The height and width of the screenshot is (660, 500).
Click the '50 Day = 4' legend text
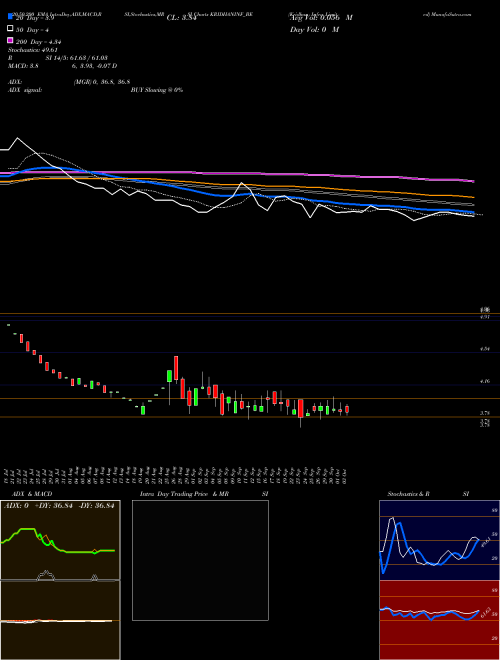[32, 30]
